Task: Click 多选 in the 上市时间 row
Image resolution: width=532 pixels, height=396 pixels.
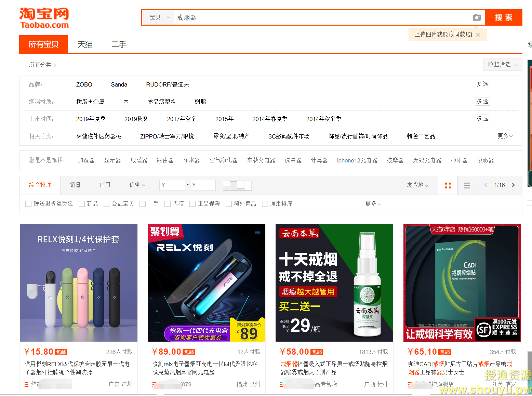Action: pos(482,118)
